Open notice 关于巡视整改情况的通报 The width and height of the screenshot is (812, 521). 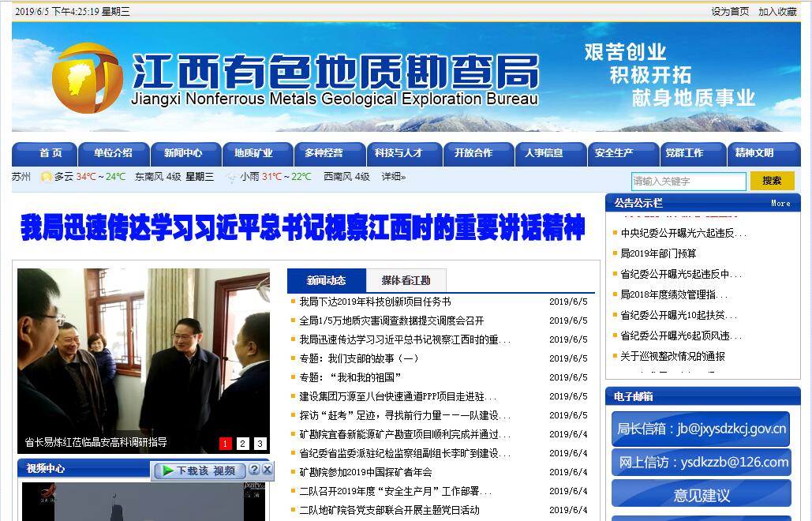(x=672, y=356)
